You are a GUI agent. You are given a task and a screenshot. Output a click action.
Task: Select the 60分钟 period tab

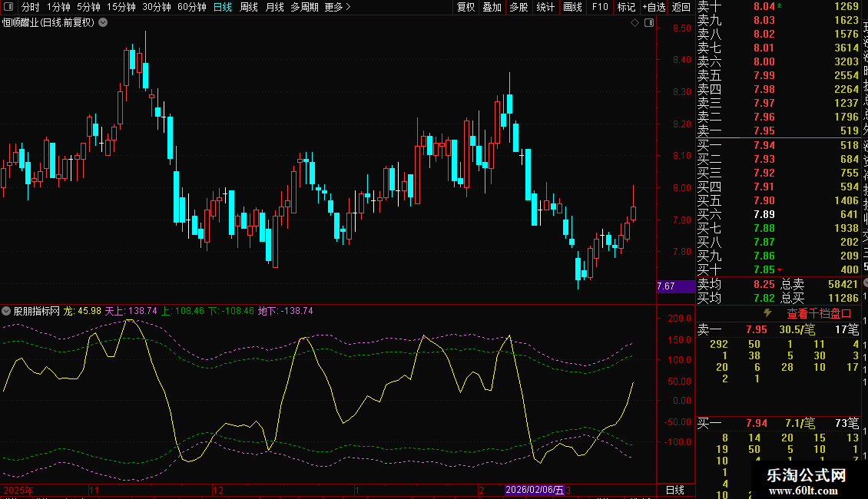[192, 7]
